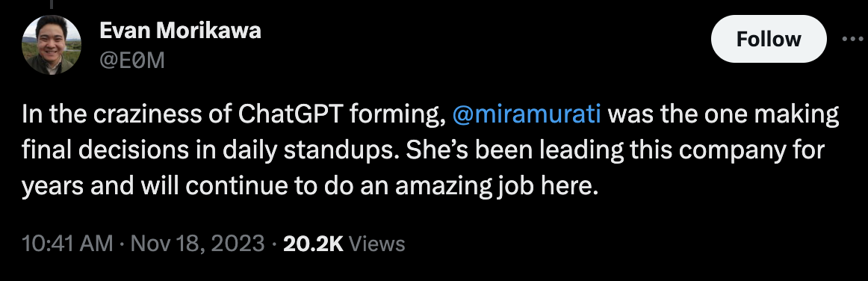
Task: Click the thread connector line above the avatar
Action: point(52,4)
